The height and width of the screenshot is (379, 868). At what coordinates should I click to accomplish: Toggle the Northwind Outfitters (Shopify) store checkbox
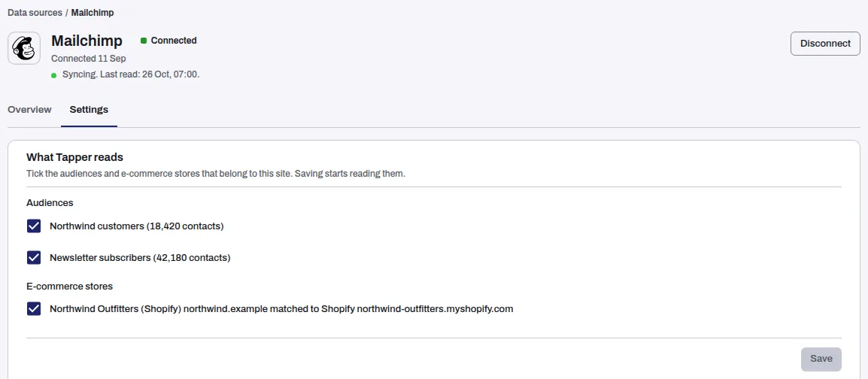34,309
